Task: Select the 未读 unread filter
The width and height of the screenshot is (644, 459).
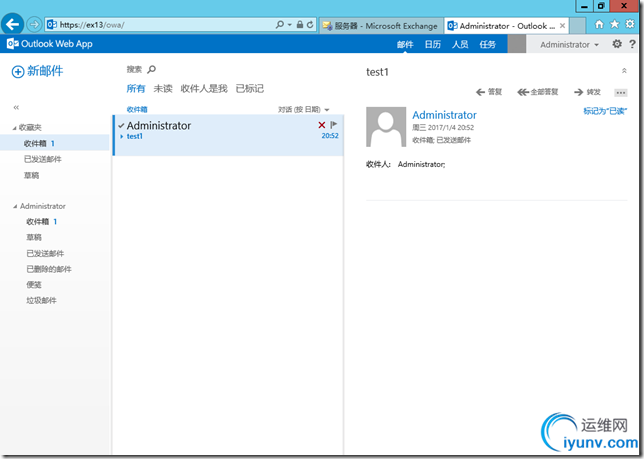Action: [x=163, y=88]
